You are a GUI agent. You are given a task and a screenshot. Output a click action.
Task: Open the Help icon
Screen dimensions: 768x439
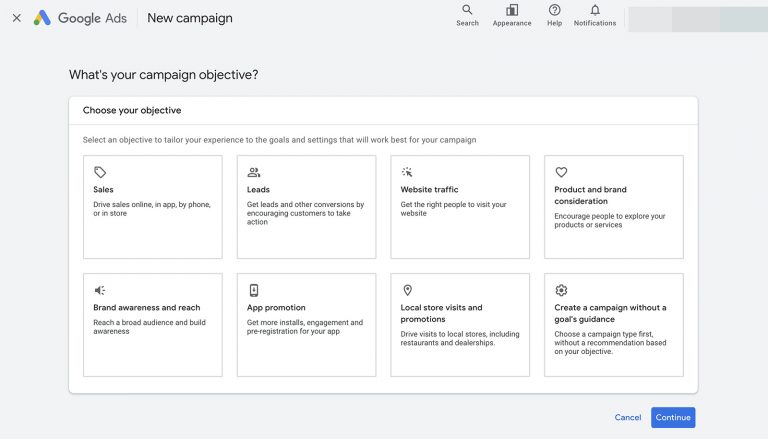[554, 15]
